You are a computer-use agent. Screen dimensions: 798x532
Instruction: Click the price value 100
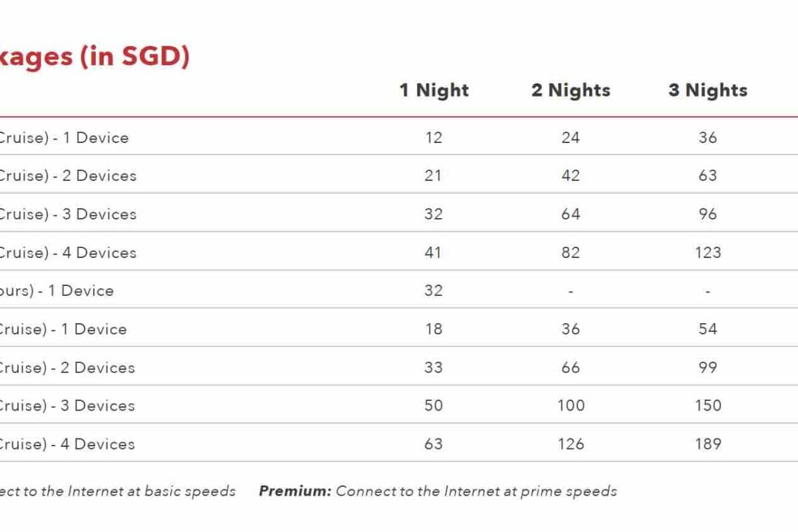571,406
